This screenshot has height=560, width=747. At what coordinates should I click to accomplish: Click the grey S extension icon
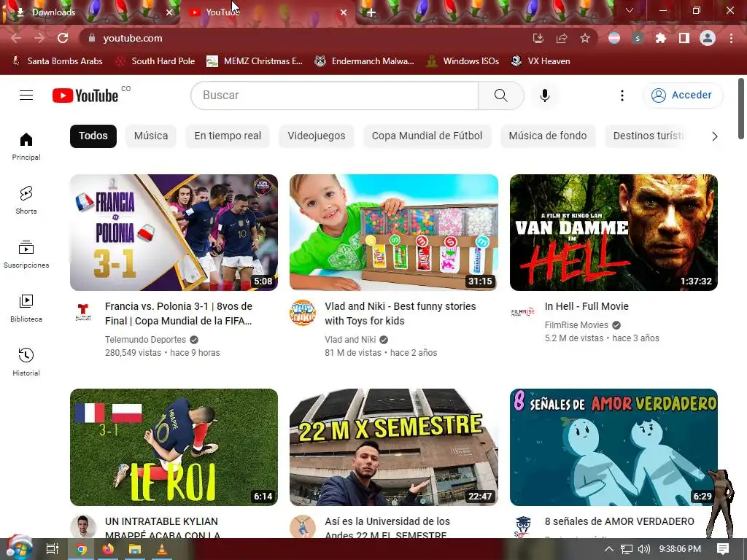coord(638,38)
